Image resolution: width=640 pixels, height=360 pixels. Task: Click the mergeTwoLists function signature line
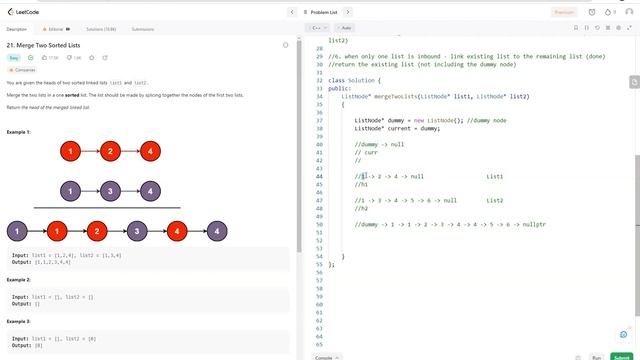[x=435, y=97]
